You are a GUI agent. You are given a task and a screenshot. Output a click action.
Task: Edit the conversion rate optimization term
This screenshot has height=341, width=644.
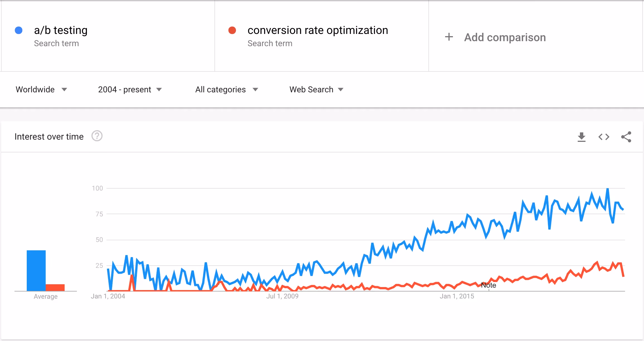click(x=318, y=30)
